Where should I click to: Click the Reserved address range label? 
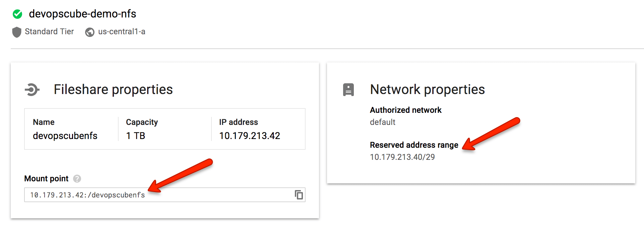point(414,145)
